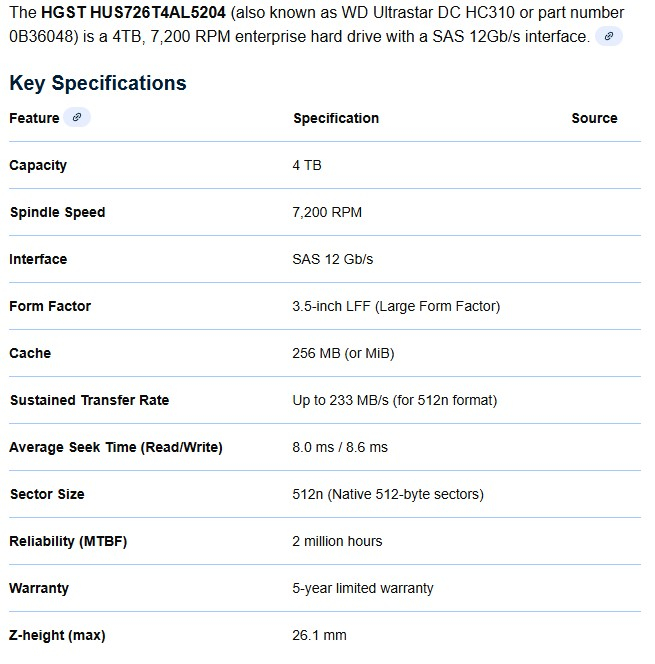Select the Capacity row label
This screenshot has height=664, width=655.
click(x=38, y=165)
